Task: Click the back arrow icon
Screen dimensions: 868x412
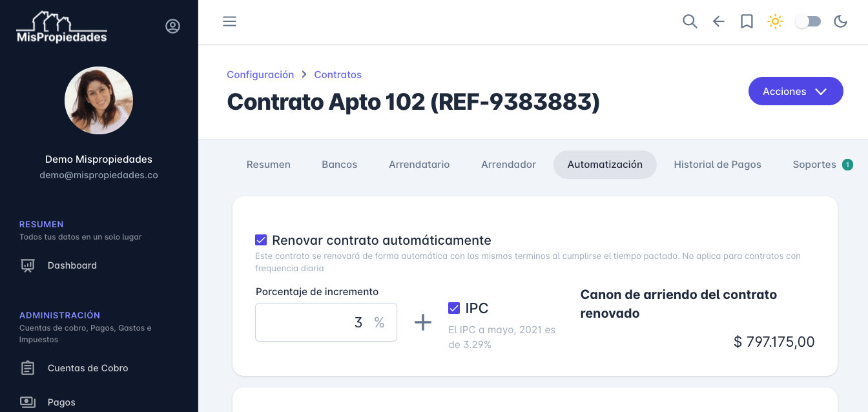Action: point(718,21)
